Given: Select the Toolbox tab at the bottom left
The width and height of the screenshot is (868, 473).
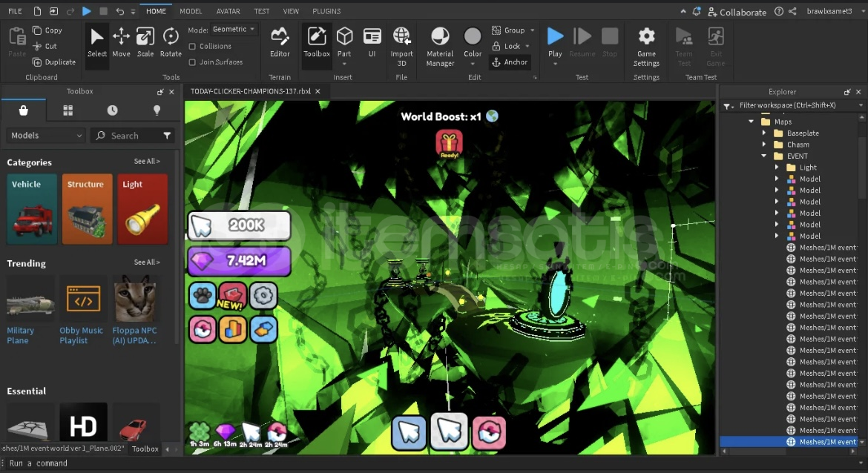Looking at the screenshot, I should 145,449.
